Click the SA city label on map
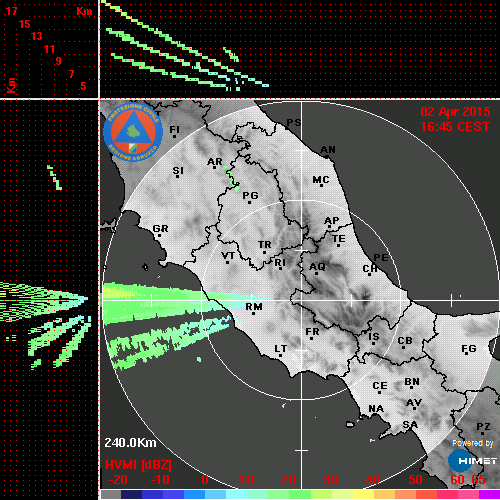This screenshot has height=500, width=500. click(410, 425)
